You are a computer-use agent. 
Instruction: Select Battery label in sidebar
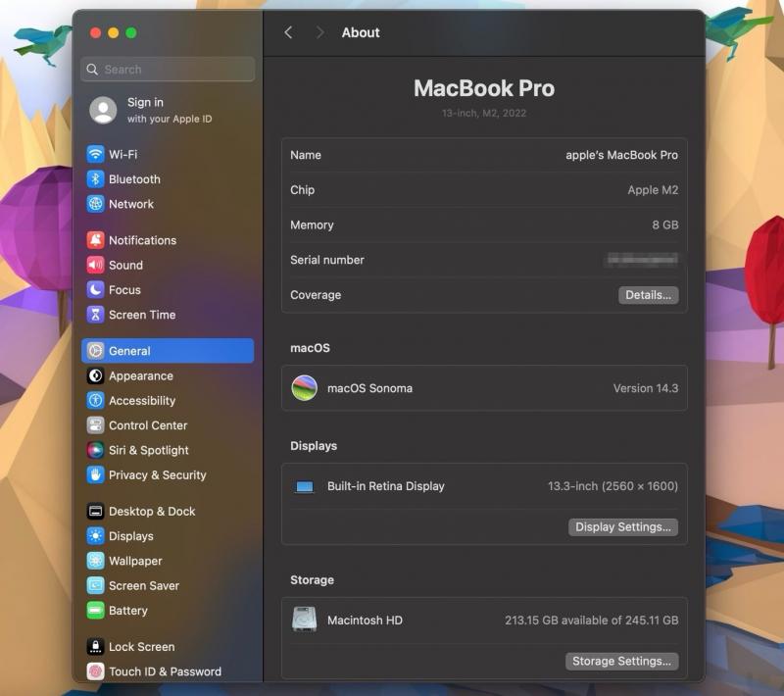(x=128, y=611)
